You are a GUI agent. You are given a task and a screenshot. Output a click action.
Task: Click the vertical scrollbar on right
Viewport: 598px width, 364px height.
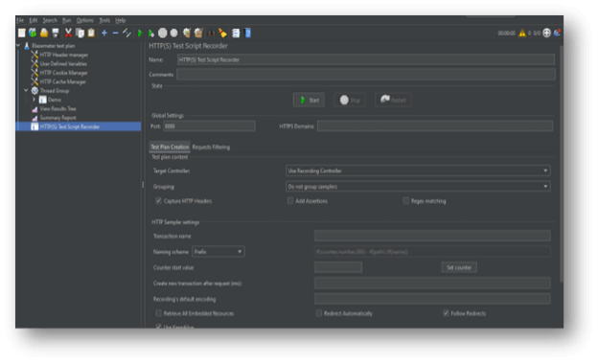coord(561,164)
